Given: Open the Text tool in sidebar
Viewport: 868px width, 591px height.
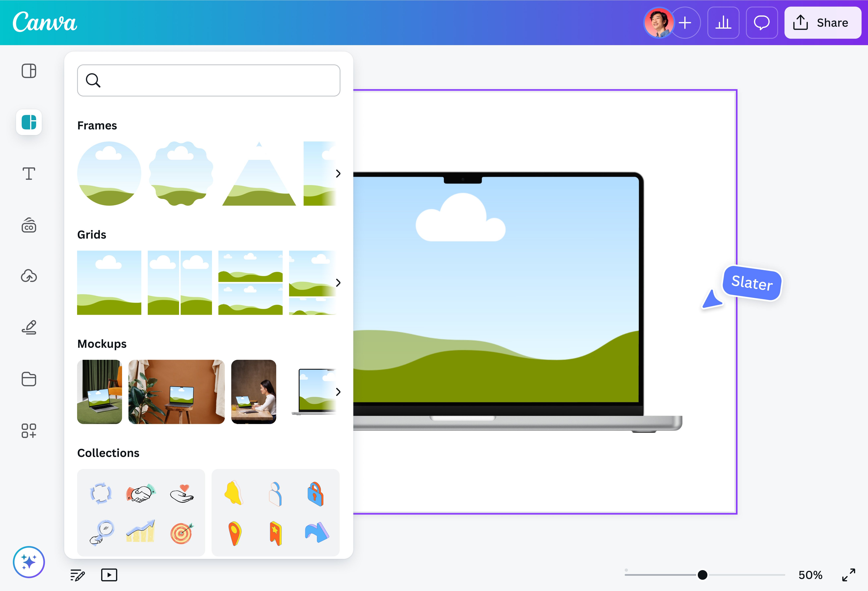Looking at the screenshot, I should click(x=29, y=174).
